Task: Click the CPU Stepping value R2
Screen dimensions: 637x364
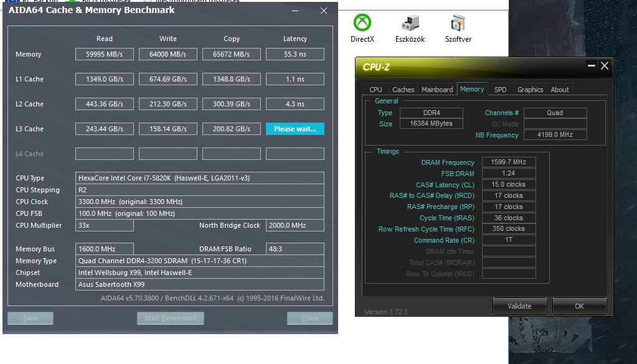Action: click(x=200, y=190)
